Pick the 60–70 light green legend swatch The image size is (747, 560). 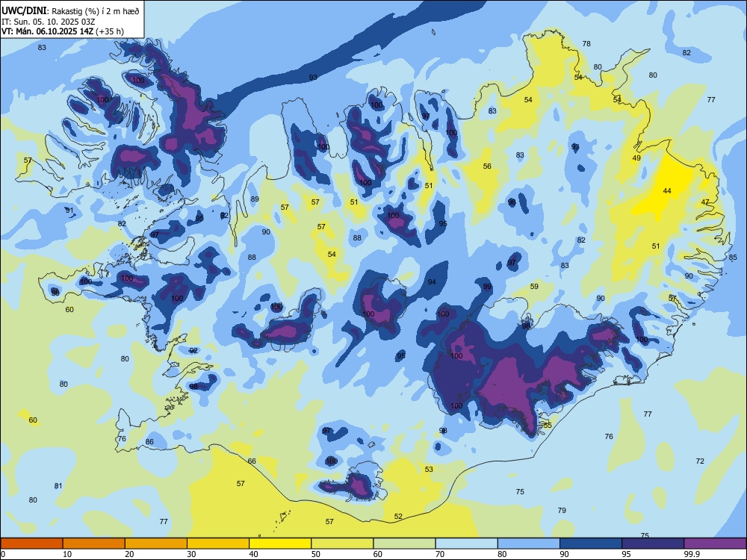pyautogui.click(x=404, y=544)
